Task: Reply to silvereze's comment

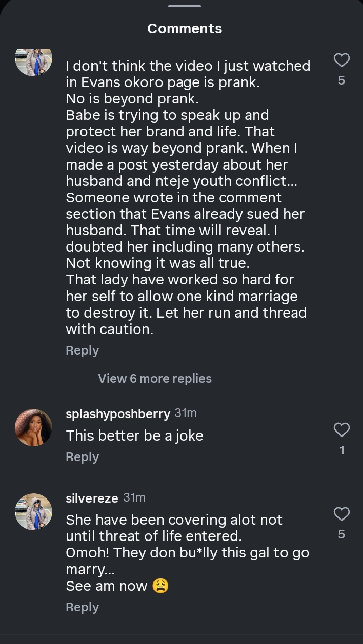Action: 82,607
